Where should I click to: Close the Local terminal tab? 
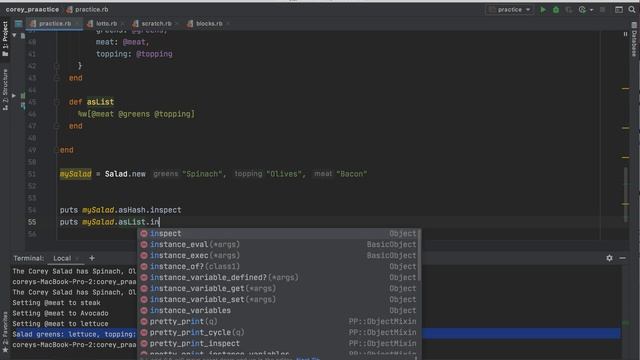[x=77, y=258]
